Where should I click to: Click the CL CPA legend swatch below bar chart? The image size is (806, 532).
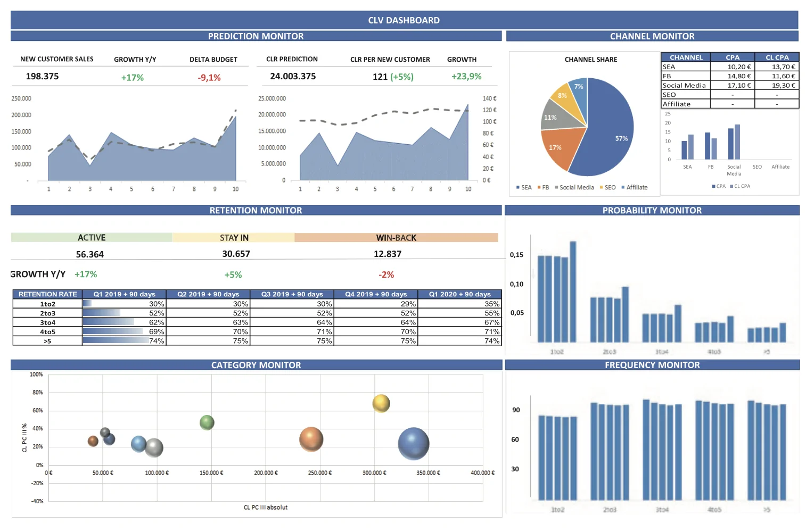(x=731, y=186)
